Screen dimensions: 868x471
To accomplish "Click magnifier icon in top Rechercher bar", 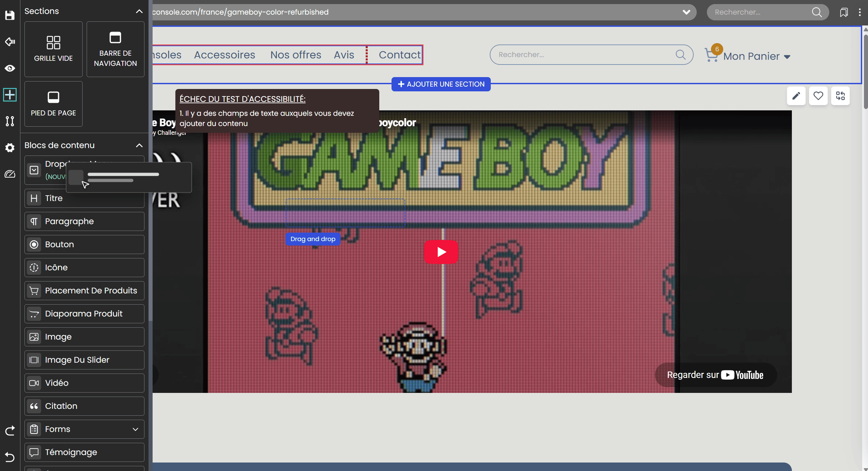I will click(x=817, y=12).
